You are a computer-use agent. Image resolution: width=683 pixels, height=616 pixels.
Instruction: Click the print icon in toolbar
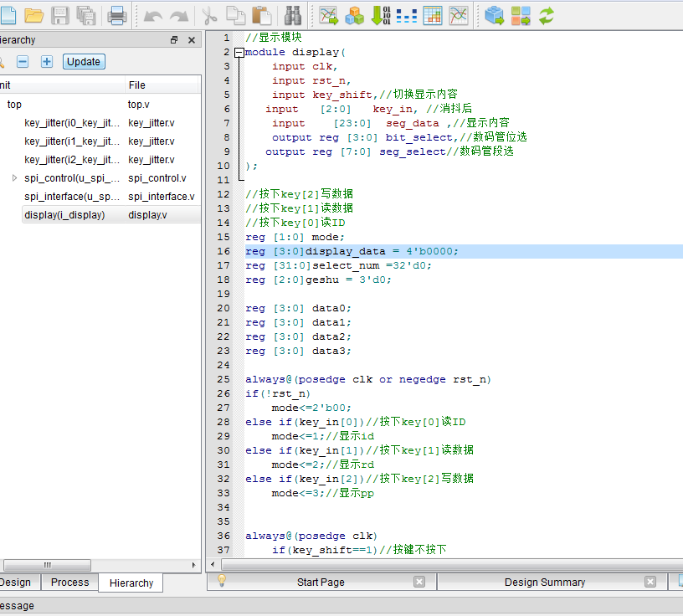pos(116,15)
